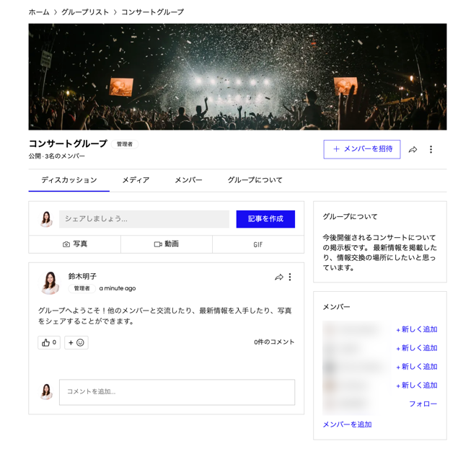Like the post with thumbs-up icon
The height and width of the screenshot is (454, 476).
point(48,342)
